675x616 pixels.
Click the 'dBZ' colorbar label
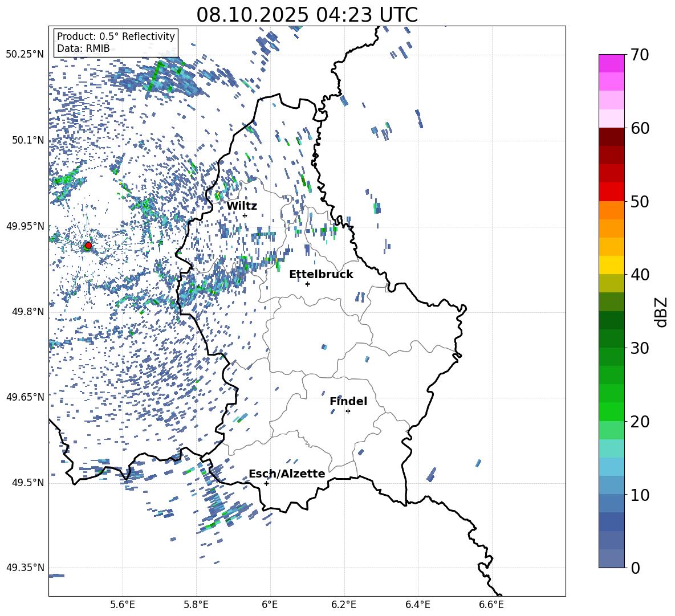coord(661,312)
